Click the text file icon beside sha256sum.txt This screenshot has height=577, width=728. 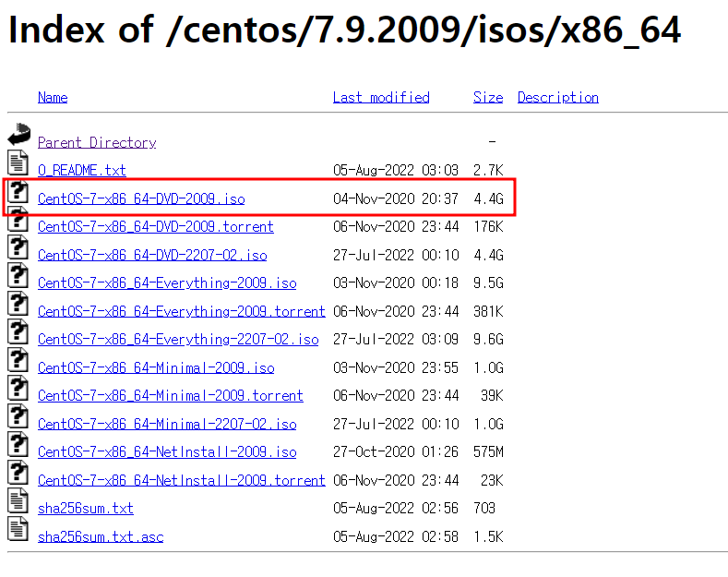point(18,500)
